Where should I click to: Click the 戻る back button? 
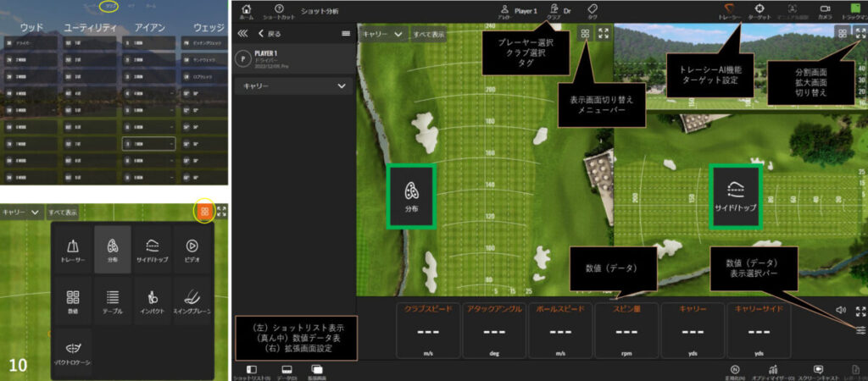pos(268,34)
